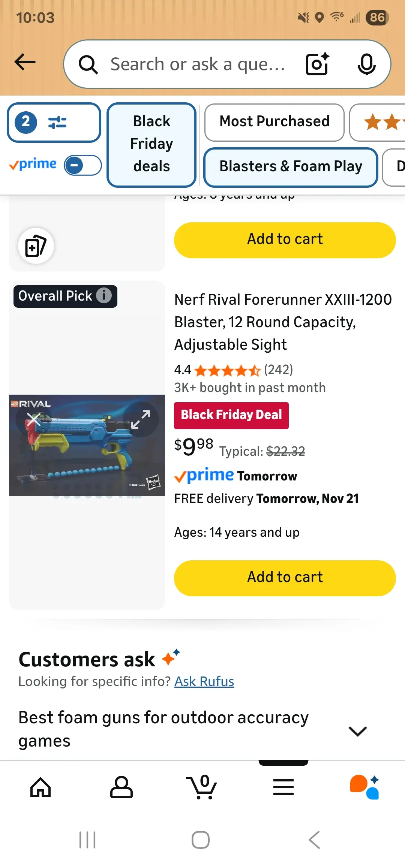The width and height of the screenshot is (405, 868).
Task: Tap the search input field
Action: pyautogui.click(x=198, y=64)
